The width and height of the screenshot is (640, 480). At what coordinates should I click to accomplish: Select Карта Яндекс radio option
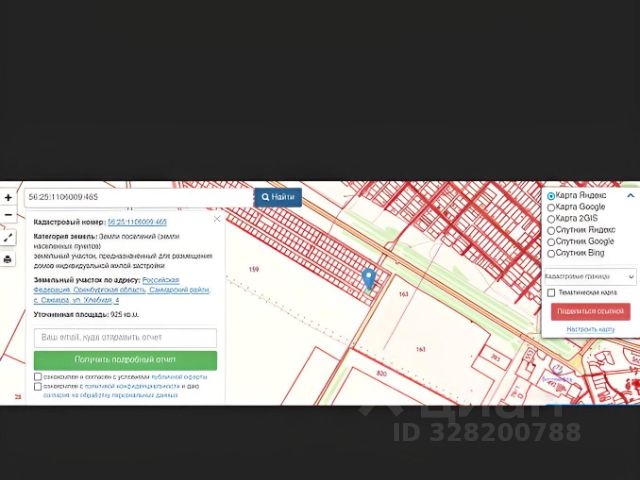[551, 196]
